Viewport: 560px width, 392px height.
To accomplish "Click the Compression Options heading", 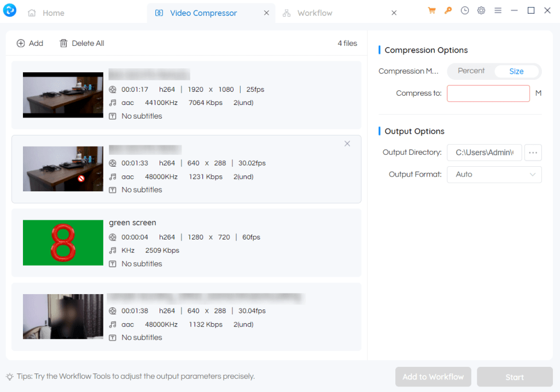I will (426, 50).
